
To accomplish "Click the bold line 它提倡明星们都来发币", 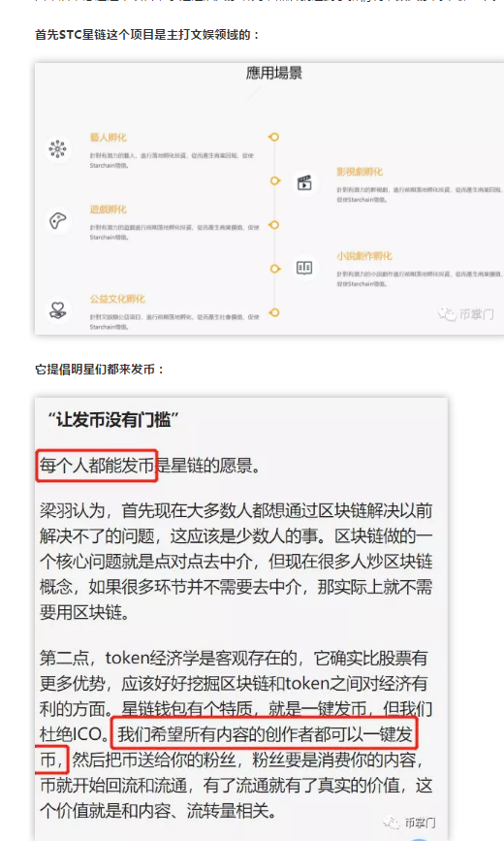I will [x=99, y=369].
